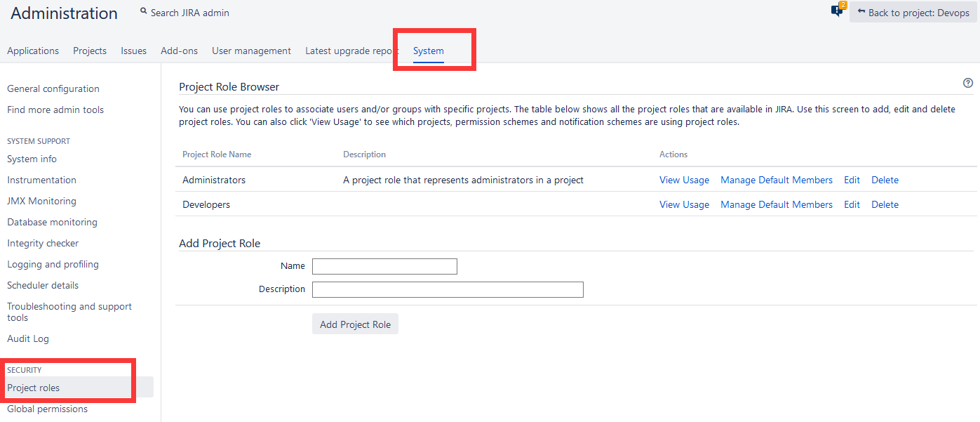Navigate to General configuration

(53, 88)
